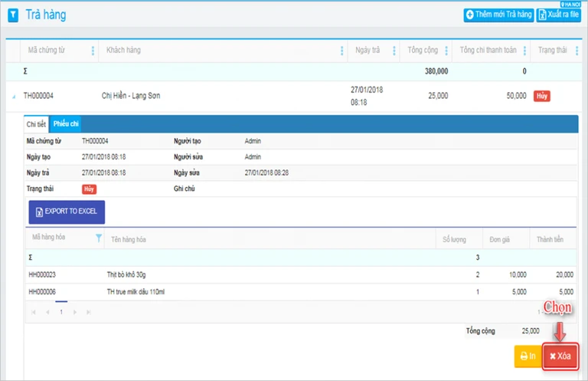Print the return slip with In button
This screenshot has width=588, height=381.
(528, 356)
